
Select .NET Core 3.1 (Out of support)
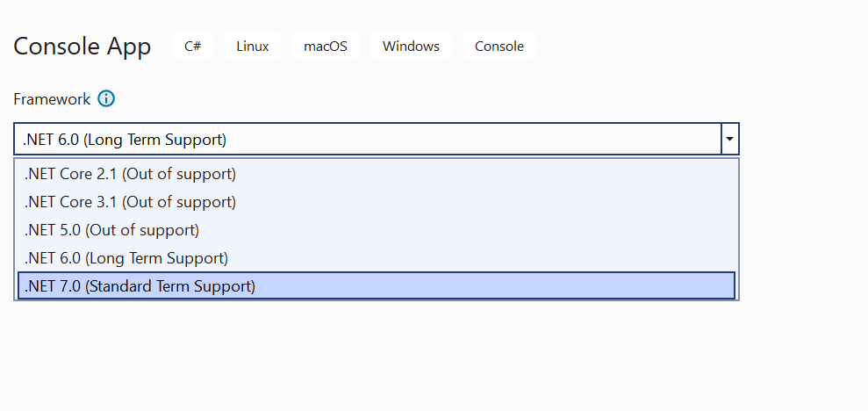377,202
